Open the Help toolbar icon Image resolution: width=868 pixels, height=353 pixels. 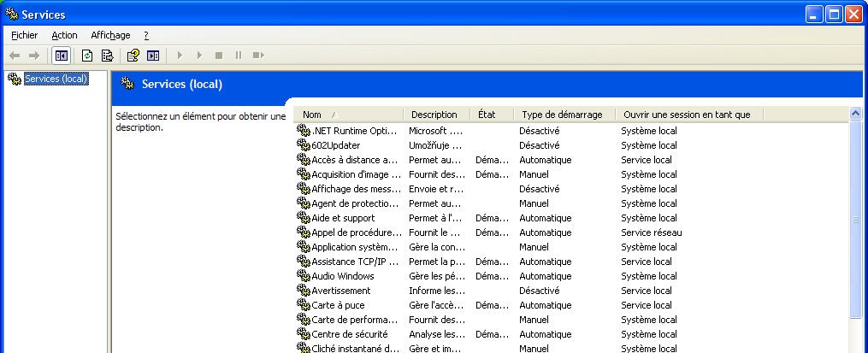[x=133, y=56]
